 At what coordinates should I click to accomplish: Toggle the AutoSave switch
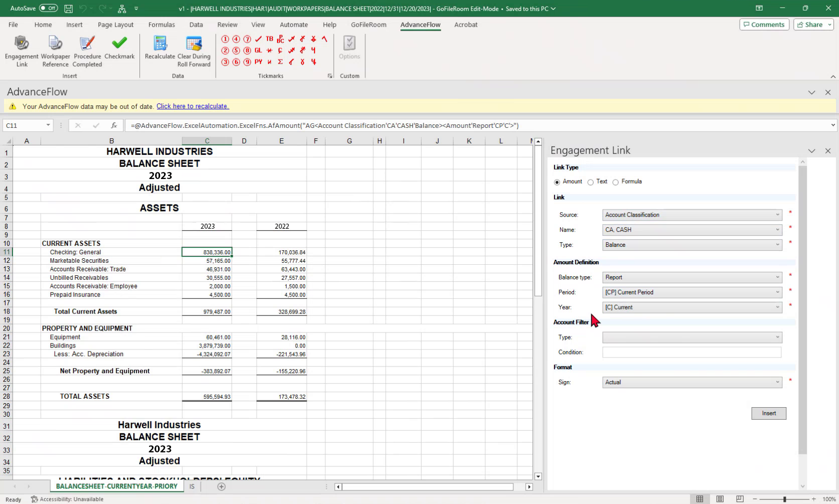click(48, 9)
